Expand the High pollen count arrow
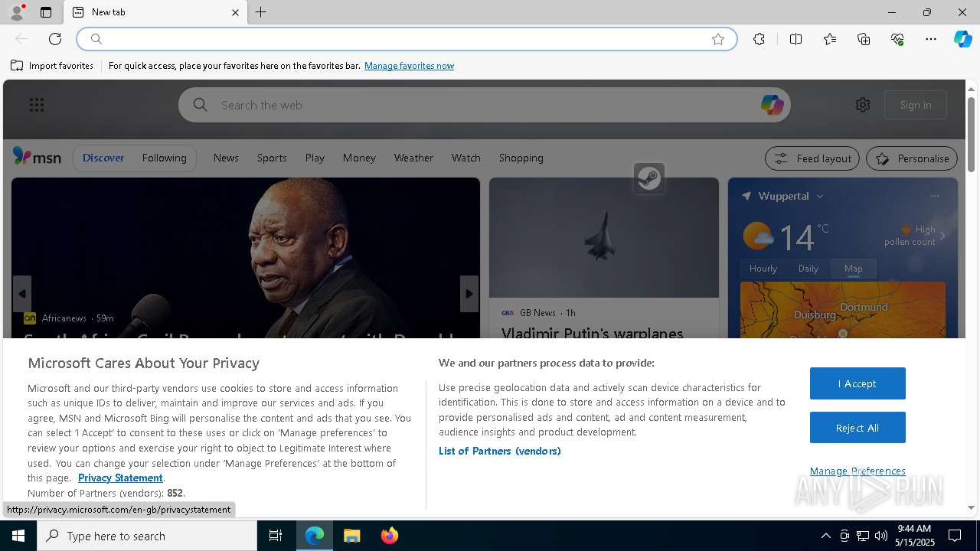Screen dimensions: 980x551 coord(942,236)
